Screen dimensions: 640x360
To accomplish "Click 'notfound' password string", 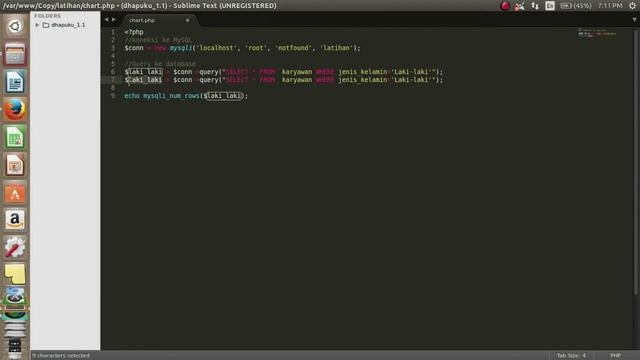I will coord(293,48).
